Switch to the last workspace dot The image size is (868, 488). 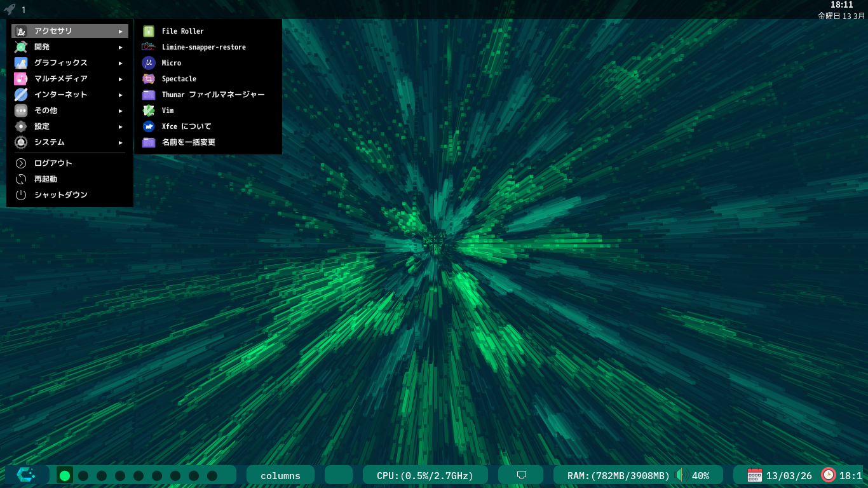pos(212,475)
